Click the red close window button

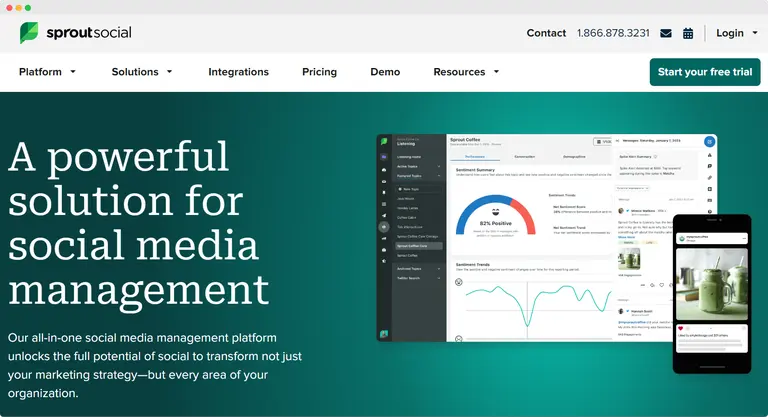click(x=9, y=8)
